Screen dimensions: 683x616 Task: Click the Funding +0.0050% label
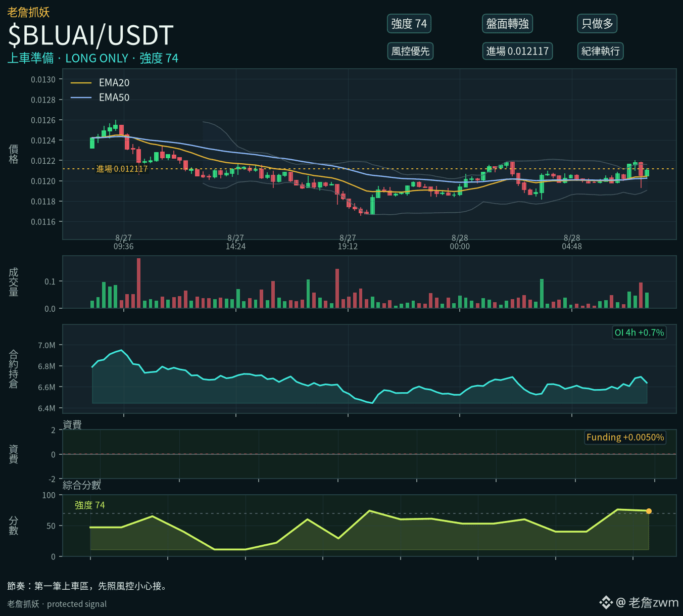tap(625, 437)
